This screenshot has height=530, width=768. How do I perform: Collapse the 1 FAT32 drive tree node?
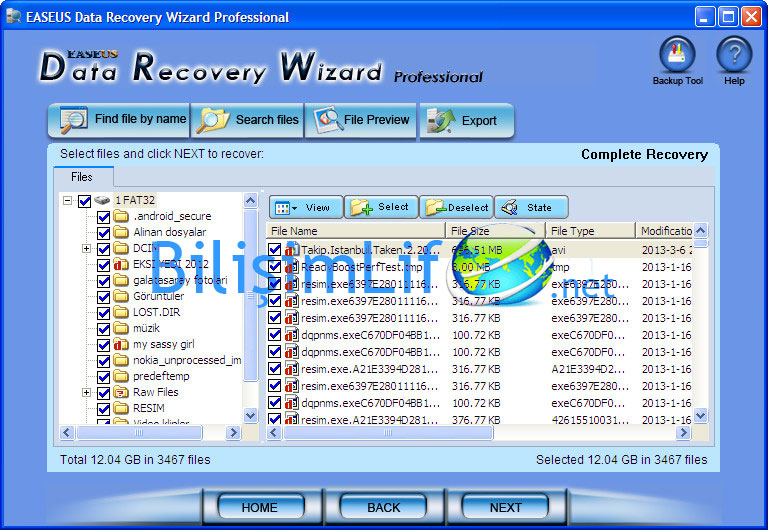[x=68, y=201]
